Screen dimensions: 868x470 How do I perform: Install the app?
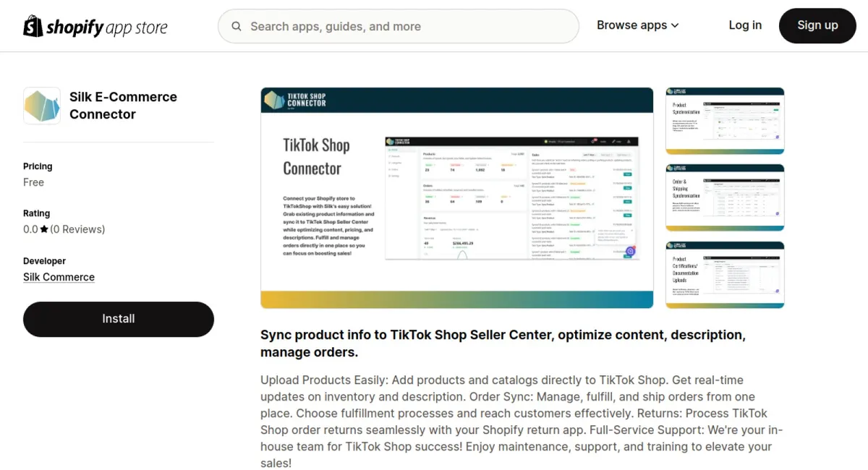point(119,319)
